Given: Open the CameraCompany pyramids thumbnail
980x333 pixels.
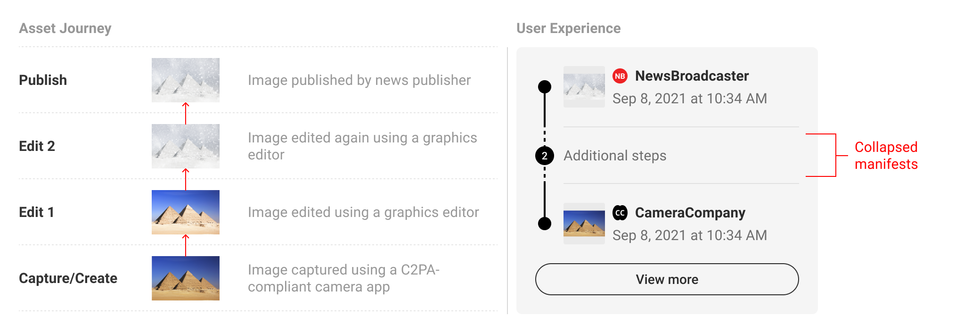Looking at the screenshot, I should tap(584, 224).
